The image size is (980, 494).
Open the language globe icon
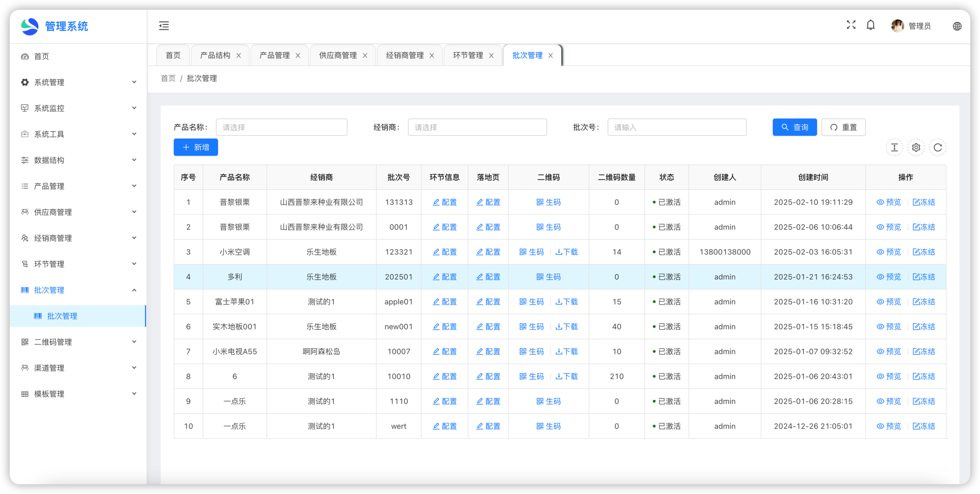point(957,26)
